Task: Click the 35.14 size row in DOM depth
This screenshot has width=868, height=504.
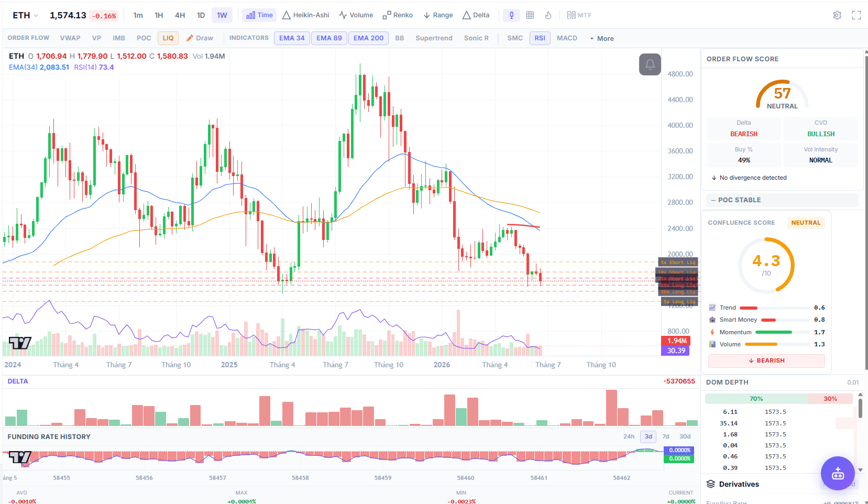Action: pyautogui.click(x=779, y=423)
